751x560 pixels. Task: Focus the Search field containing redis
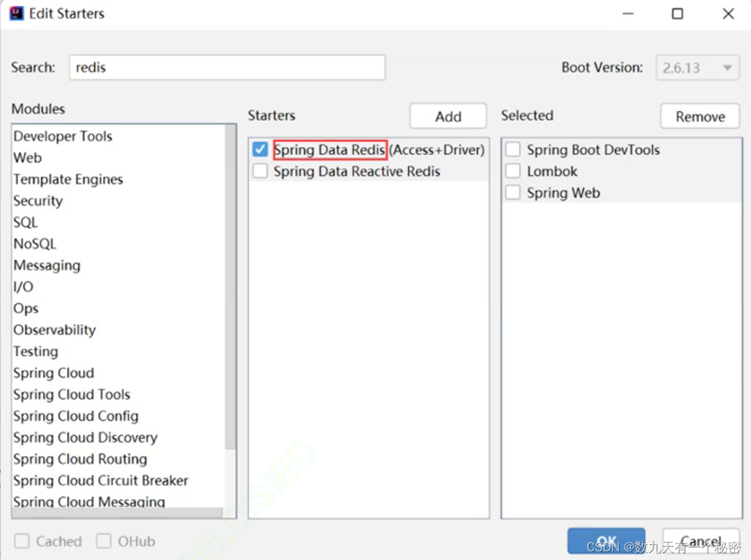tap(227, 68)
